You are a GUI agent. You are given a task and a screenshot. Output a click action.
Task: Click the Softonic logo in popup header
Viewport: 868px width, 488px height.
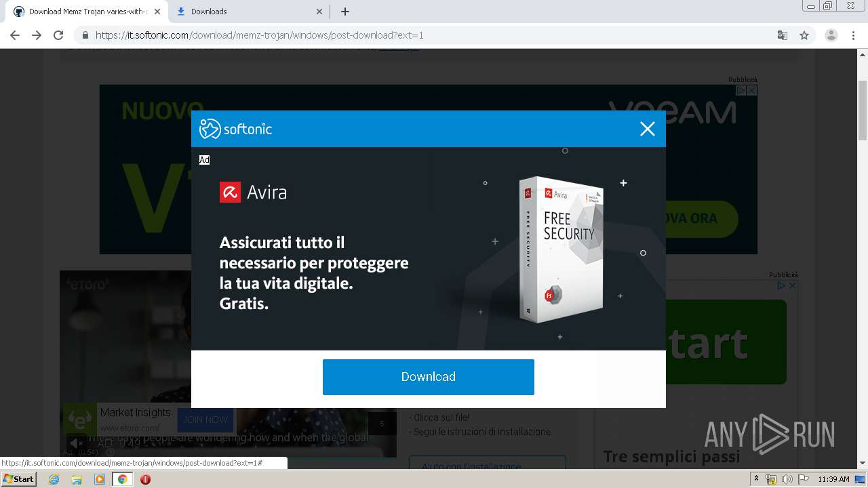[235, 129]
